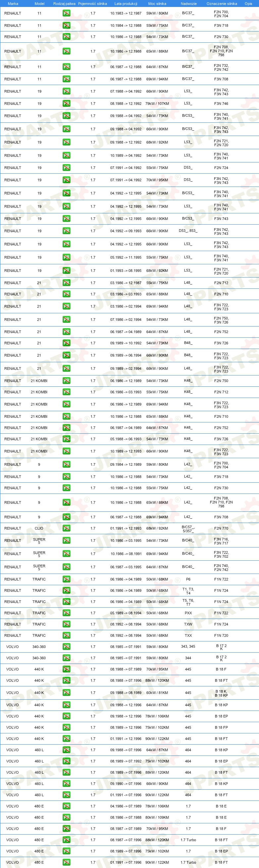Select date range 05.1992 -> 11.1995
Viewport: 259px width, 868px height.
point(126,257)
